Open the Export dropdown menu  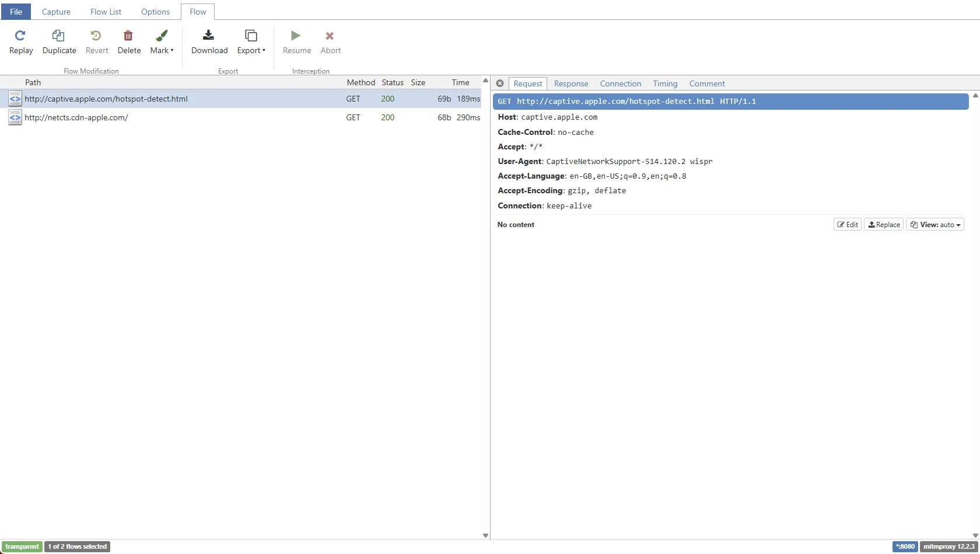251,43
